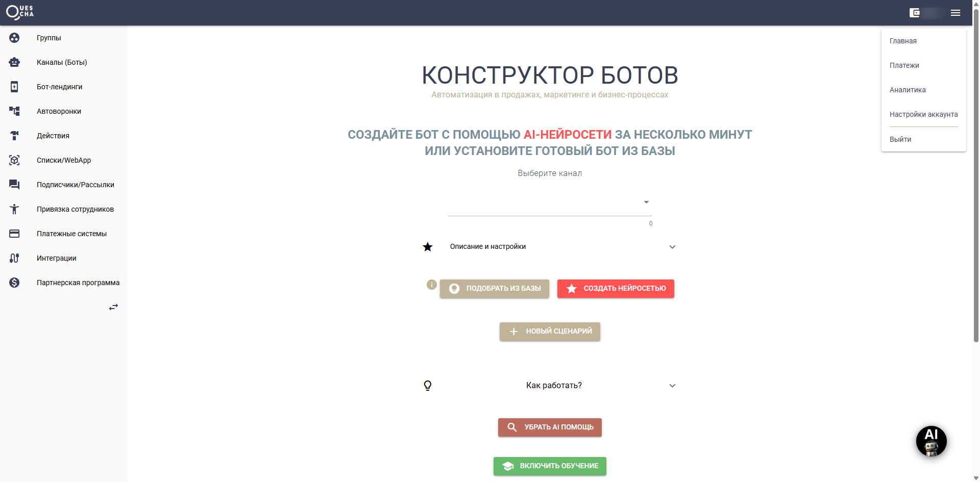Open the Группы section icon
The width and height of the screenshot is (980, 482).
point(14,38)
